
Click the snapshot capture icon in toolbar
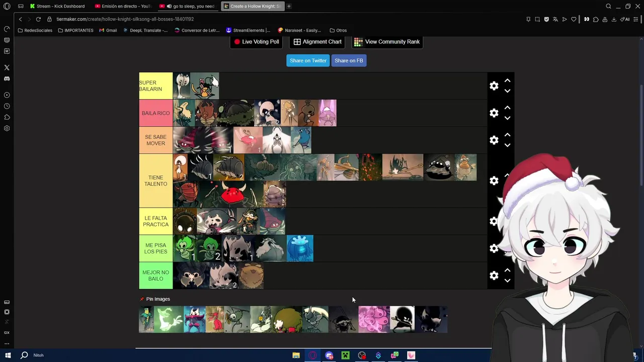pyautogui.click(x=537, y=19)
